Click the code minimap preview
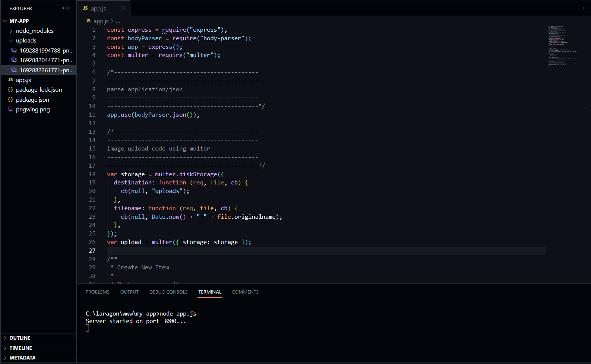This screenshot has height=364, width=591. click(x=563, y=45)
